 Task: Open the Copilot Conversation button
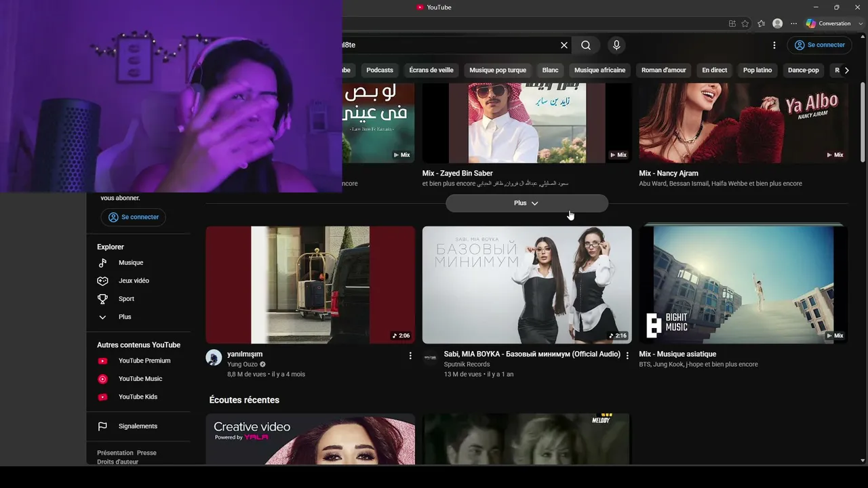(828, 24)
